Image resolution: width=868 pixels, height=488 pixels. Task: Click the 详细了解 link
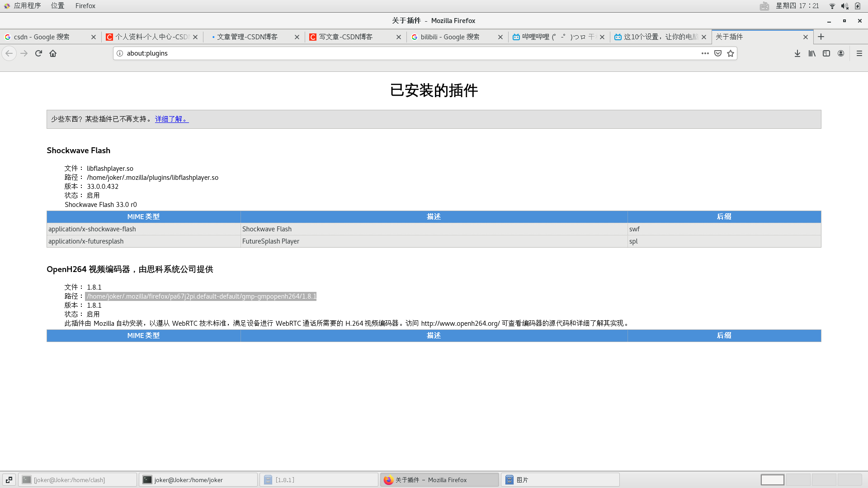171,119
